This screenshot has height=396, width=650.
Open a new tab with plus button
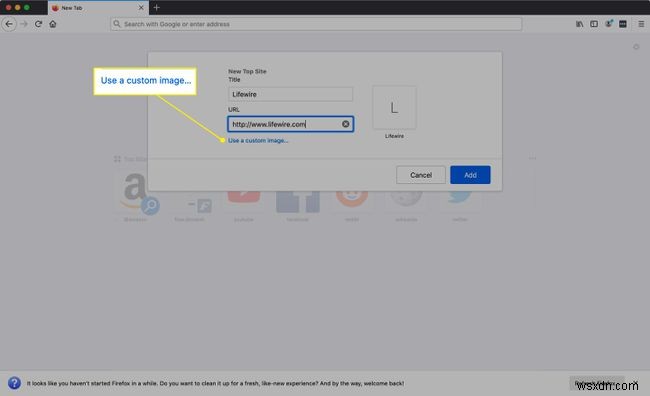[x=157, y=7]
